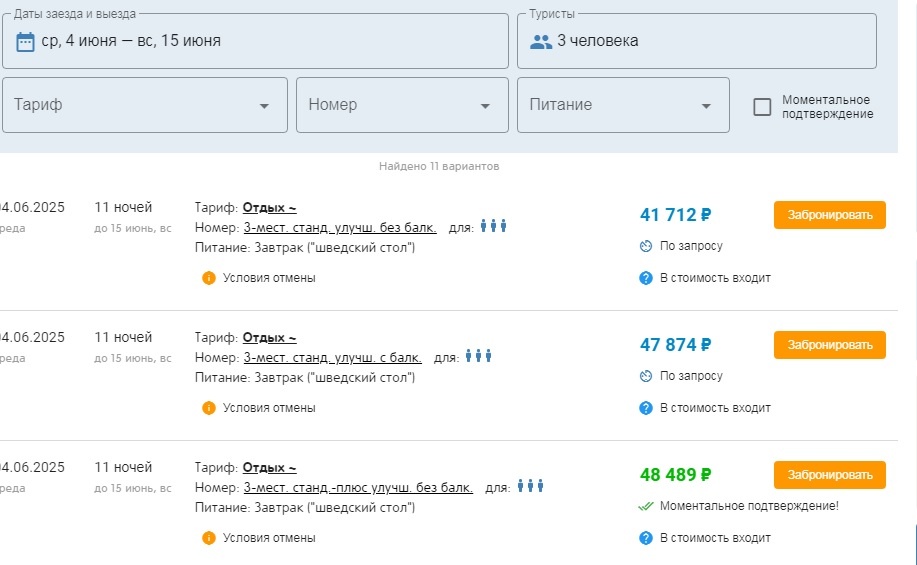The height and width of the screenshot is (565, 917).
Task: Open the Тариф dropdown
Action: pos(145,105)
